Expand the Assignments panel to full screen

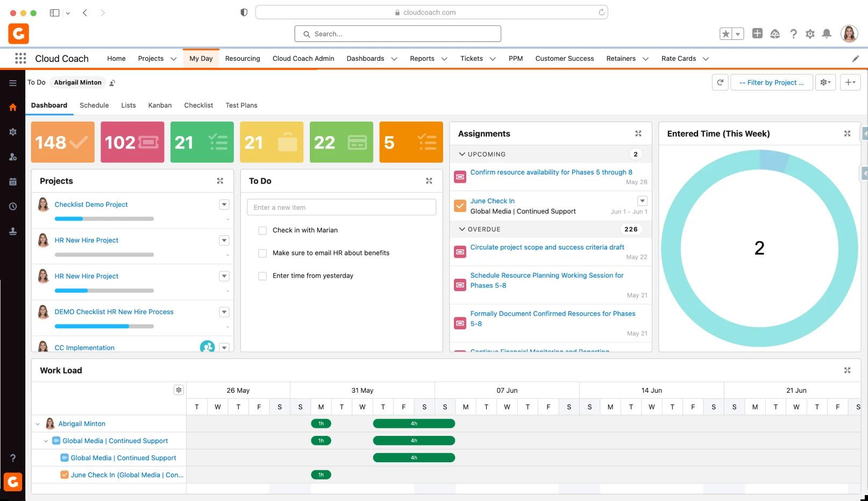638,133
